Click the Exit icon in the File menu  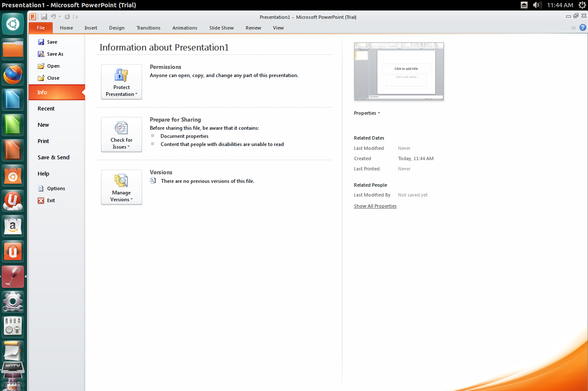pos(41,200)
